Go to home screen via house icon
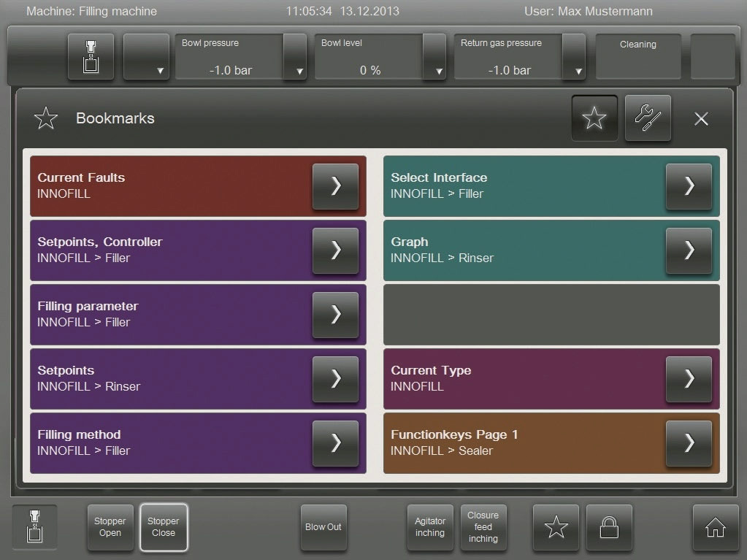Image resolution: width=747 pixels, height=560 pixels. point(716,527)
